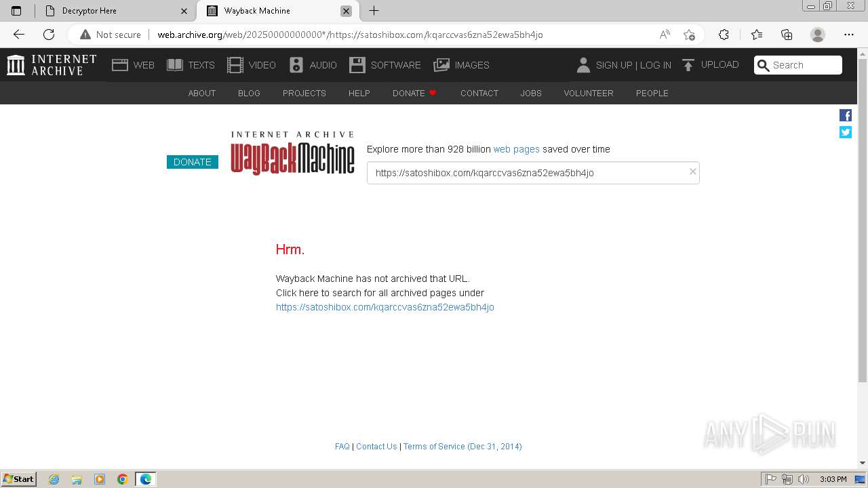Open the Favorites list icon
Screen dimensions: 868x488
pos(757,35)
